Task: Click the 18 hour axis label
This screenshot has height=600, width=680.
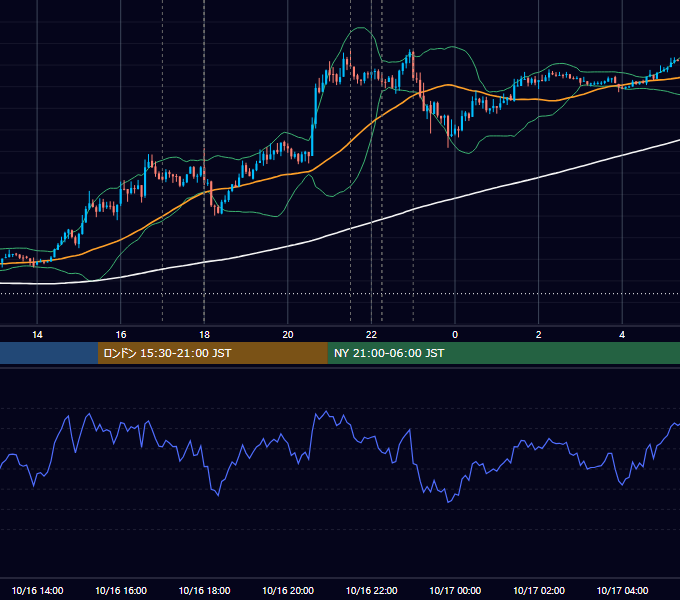Action: click(204, 335)
